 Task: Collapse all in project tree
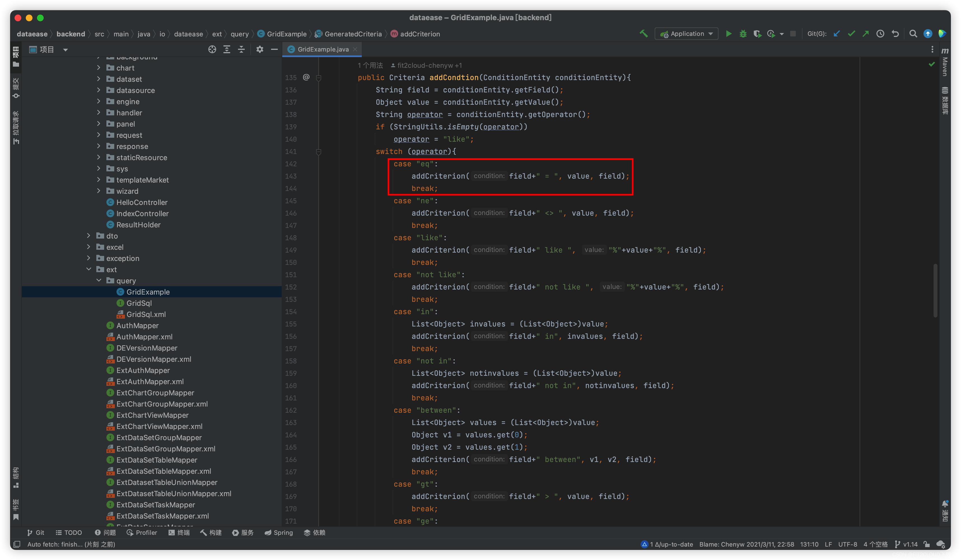(x=241, y=50)
